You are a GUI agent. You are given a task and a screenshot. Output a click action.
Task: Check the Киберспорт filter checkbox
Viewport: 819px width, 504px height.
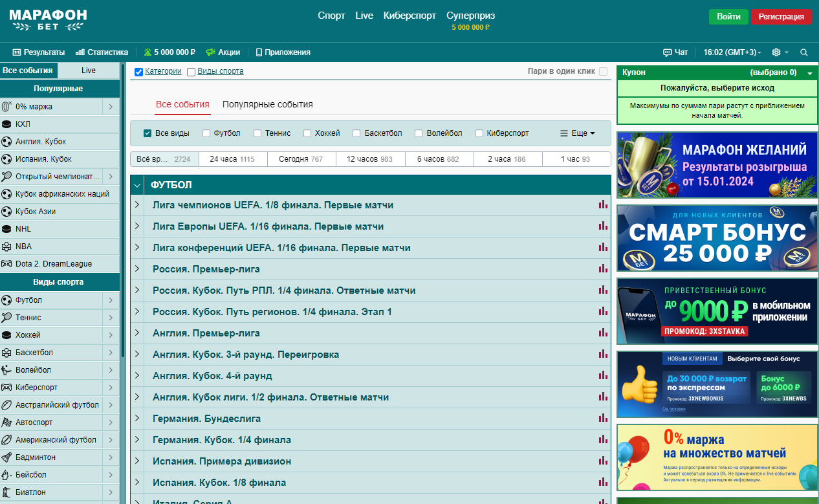[479, 133]
